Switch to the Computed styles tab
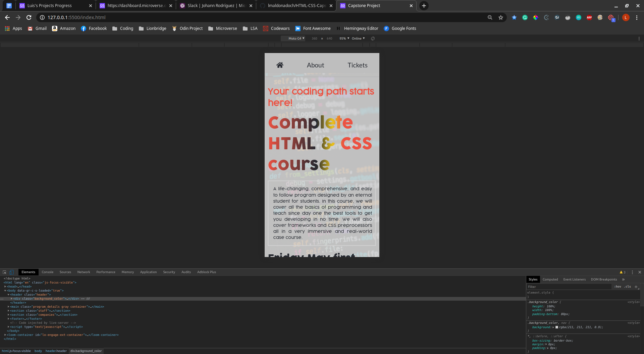 (550, 280)
